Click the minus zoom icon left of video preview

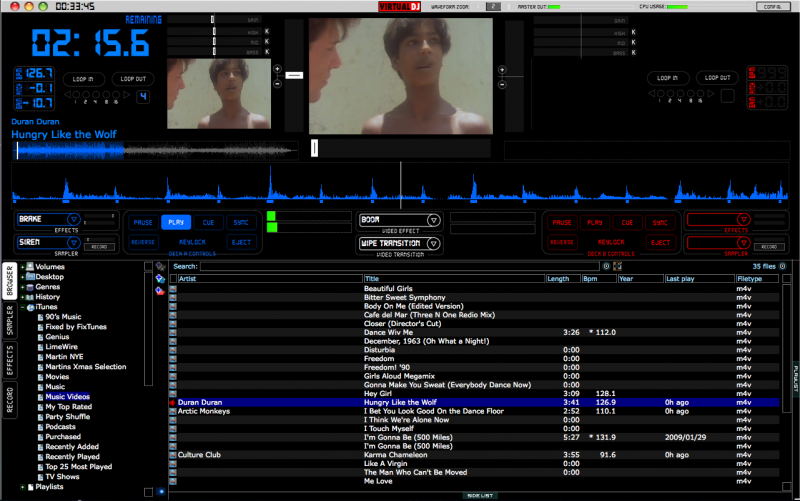click(x=278, y=83)
